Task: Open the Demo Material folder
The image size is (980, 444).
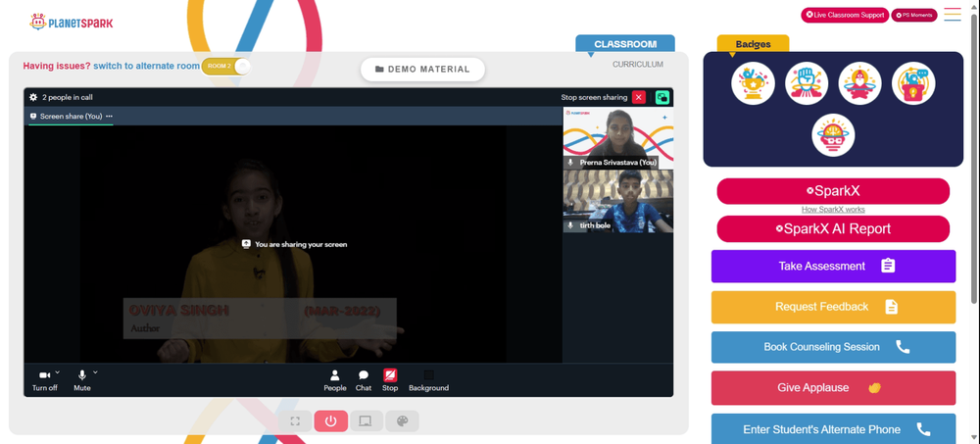Action: tap(422, 70)
